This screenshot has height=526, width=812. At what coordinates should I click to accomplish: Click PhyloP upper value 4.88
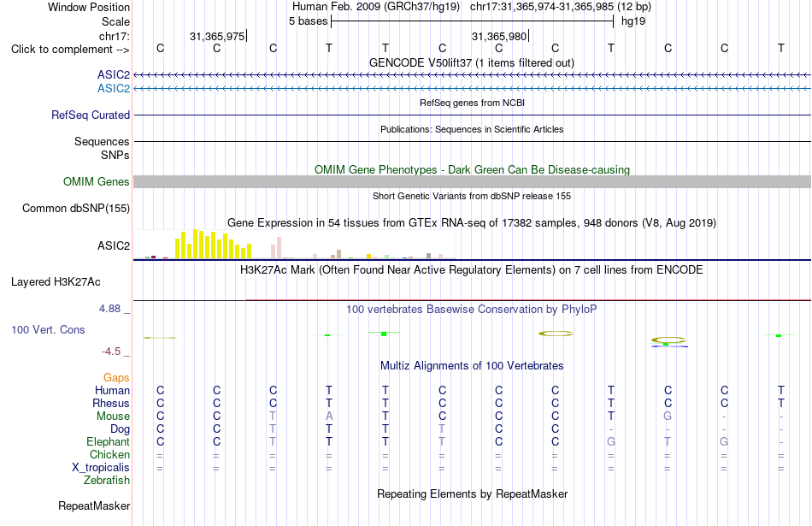[109, 309]
